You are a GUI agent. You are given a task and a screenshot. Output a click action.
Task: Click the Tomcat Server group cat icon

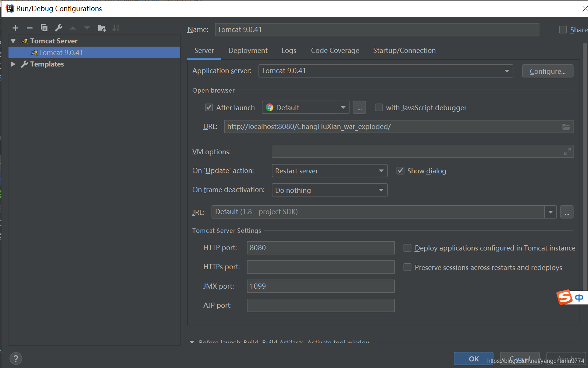pos(25,41)
